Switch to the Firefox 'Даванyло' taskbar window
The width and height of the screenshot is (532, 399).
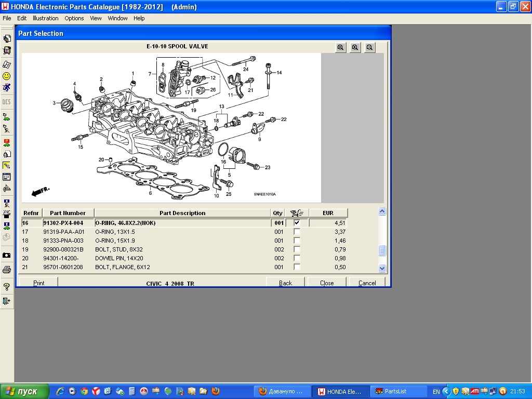click(283, 391)
